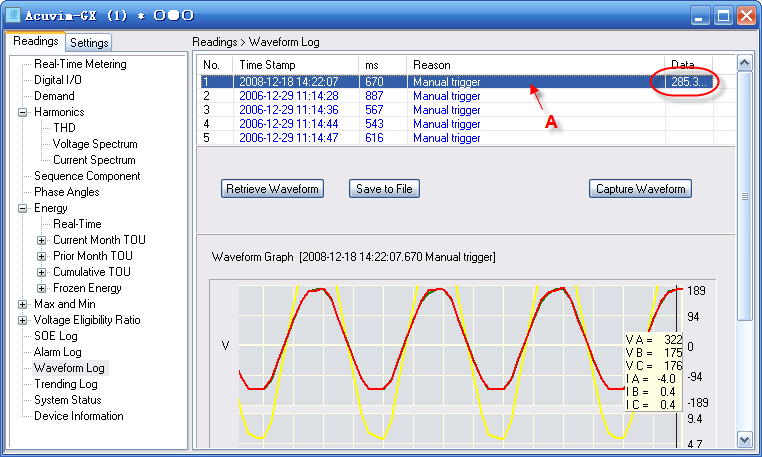Open the Demand readings page
Image resolution: width=762 pixels, height=457 pixels.
click(54, 96)
